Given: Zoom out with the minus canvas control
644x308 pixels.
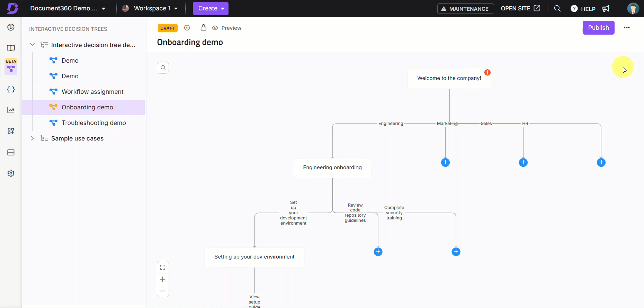Looking at the screenshot, I should pos(163,291).
